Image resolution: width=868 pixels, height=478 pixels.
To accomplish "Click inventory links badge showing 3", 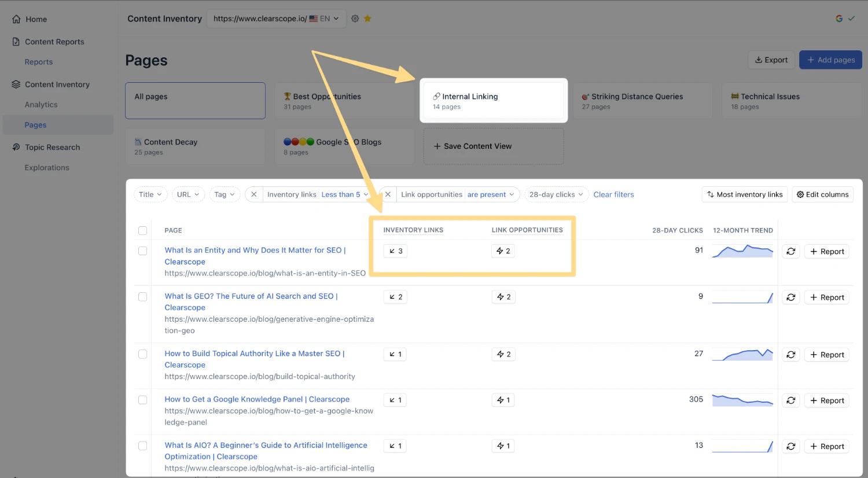I will pyautogui.click(x=396, y=251).
